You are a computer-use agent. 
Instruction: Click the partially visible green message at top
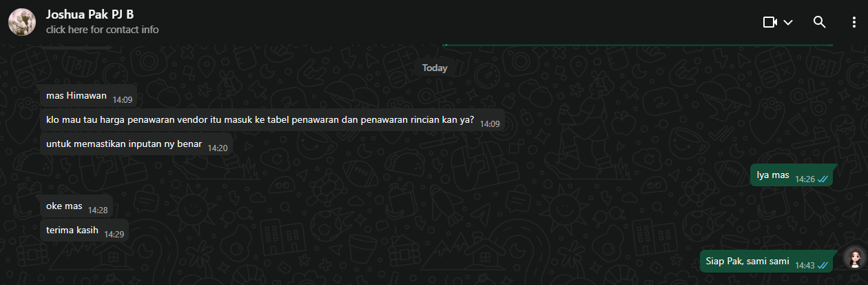[x=638, y=44]
